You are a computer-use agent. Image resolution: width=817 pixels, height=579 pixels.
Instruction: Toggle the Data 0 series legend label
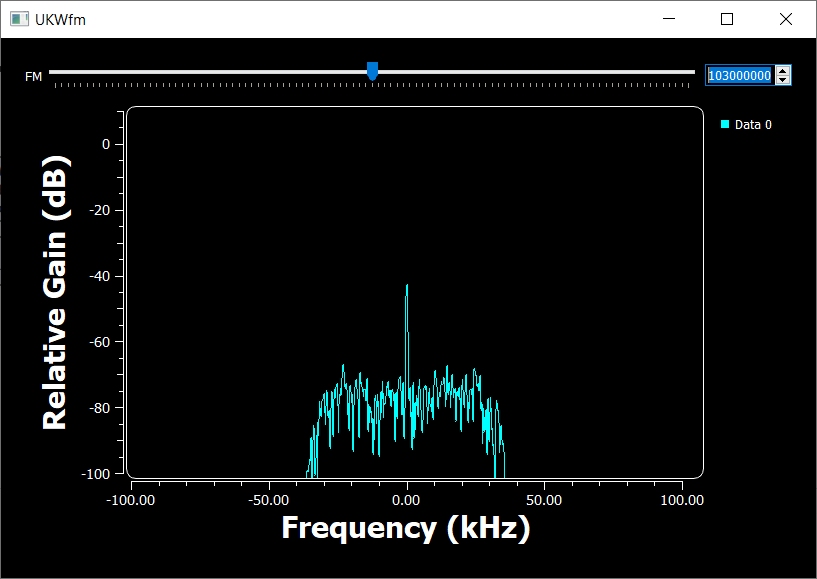(753, 125)
